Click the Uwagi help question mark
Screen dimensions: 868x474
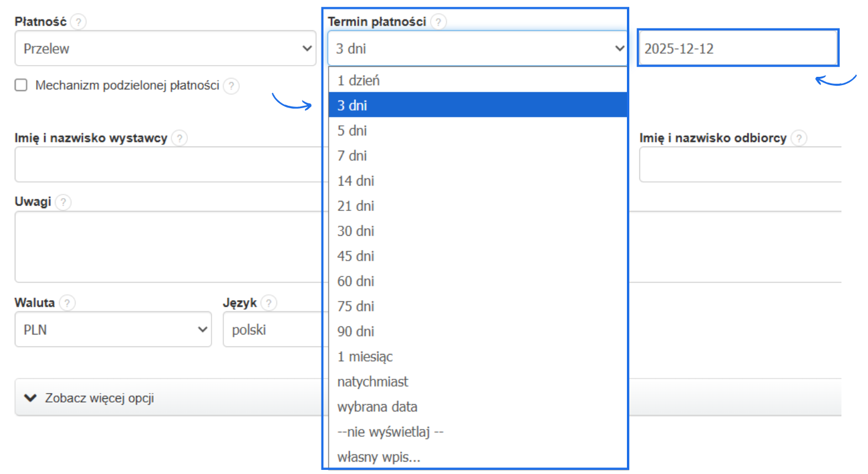click(63, 202)
